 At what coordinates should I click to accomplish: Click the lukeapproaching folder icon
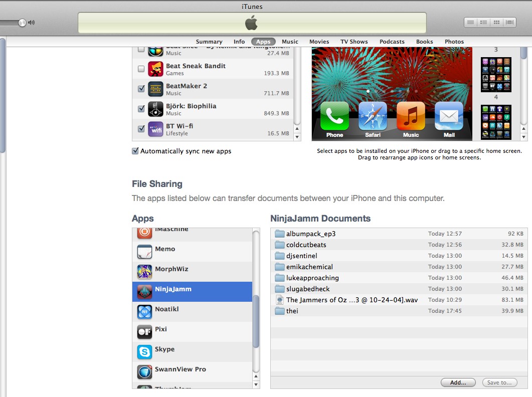click(280, 278)
